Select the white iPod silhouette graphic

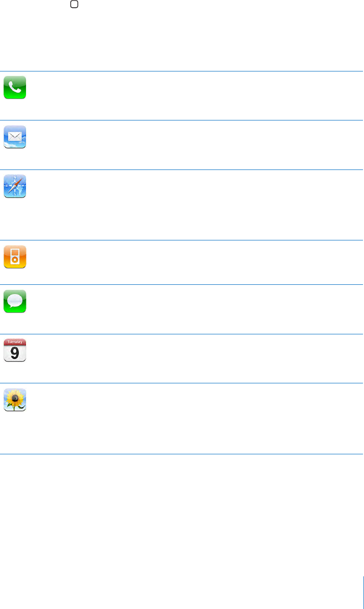[15, 257]
